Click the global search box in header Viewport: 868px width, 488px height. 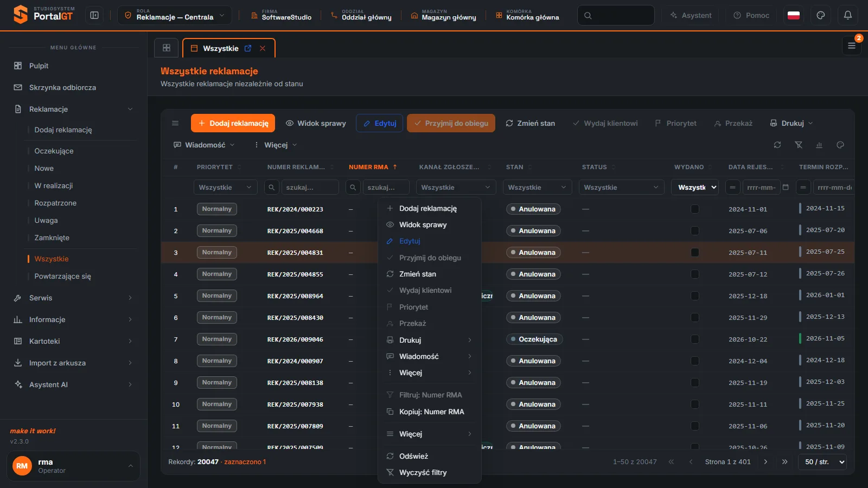click(x=616, y=15)
